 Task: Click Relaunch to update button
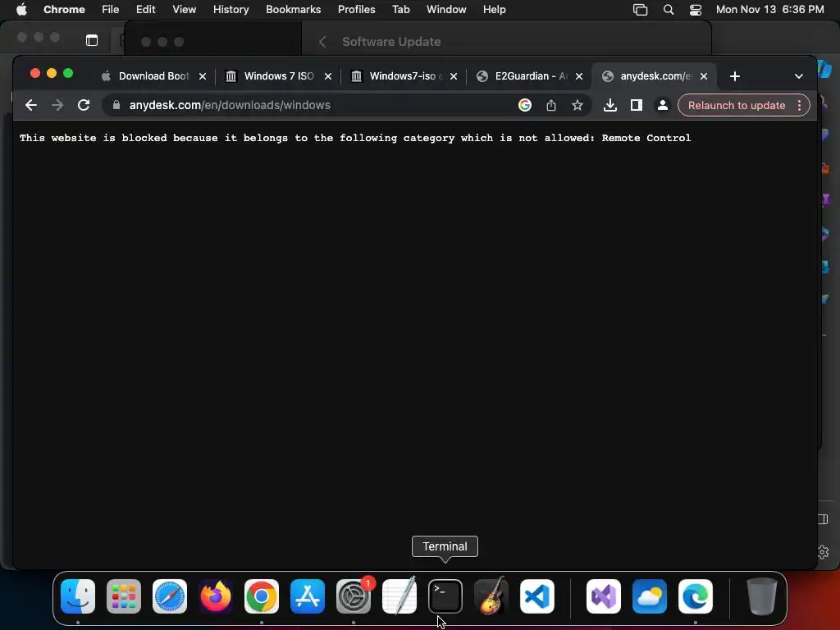pos(737,106)
